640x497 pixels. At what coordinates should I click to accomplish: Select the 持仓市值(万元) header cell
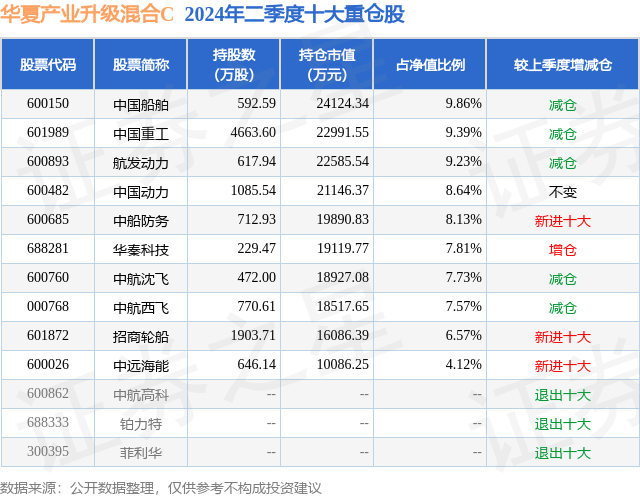tap(327, 64)
